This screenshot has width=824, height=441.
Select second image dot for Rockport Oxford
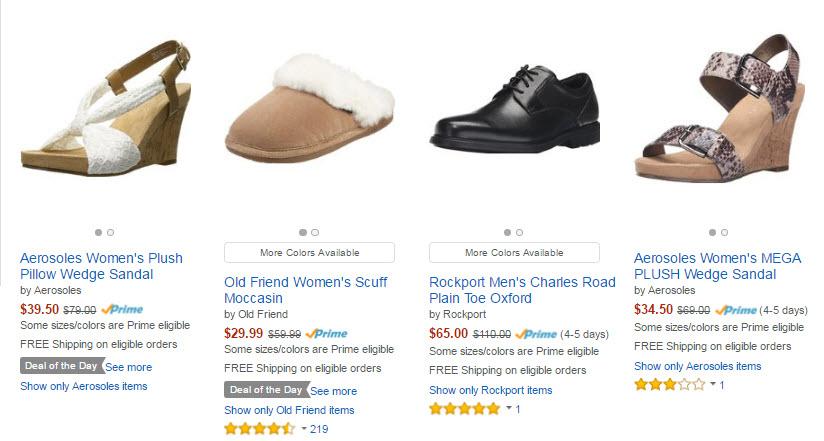point(519,232)
